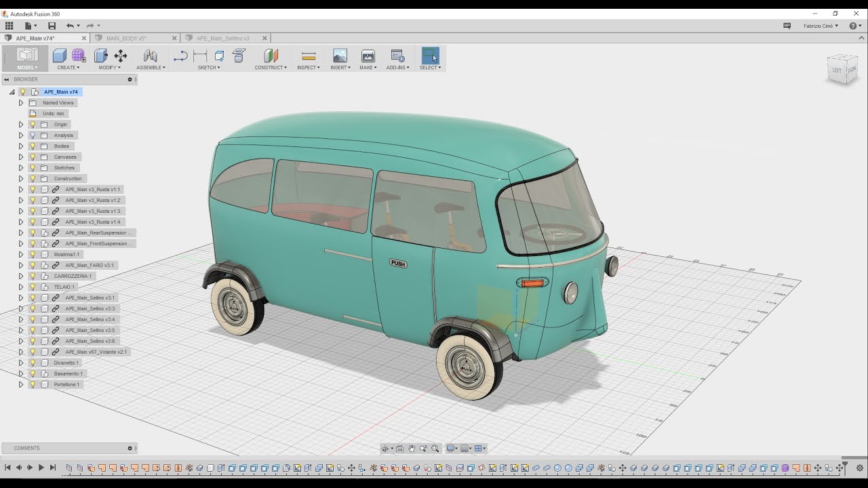Click the Construct plane icon
This screenshot has width=868, height=488.
(271, 56)
